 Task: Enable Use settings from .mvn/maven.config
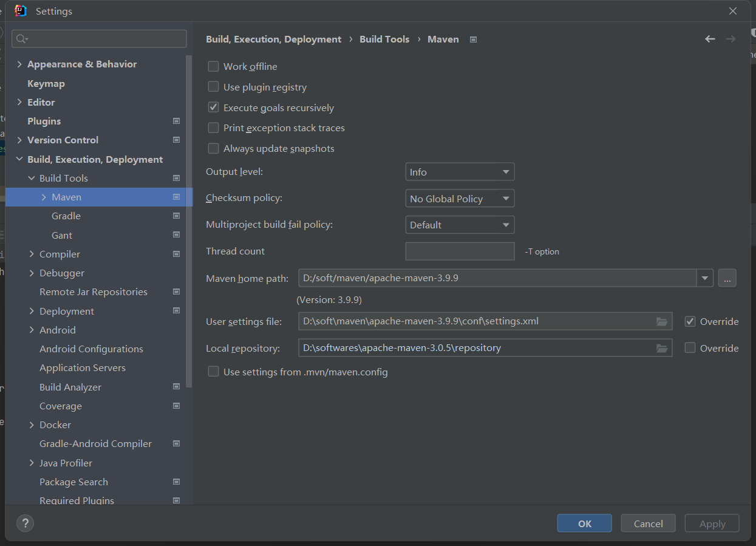click(x=213, y=372)
